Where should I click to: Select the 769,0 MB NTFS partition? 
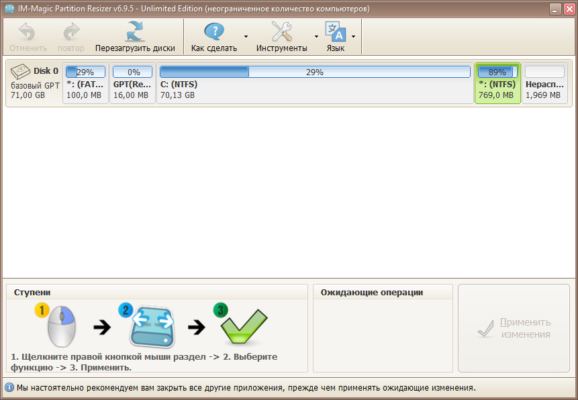click(x=497, y=83)
